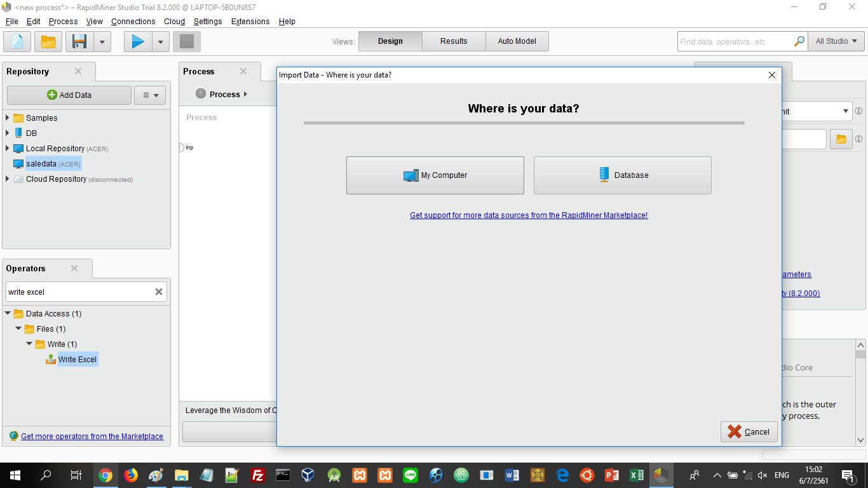The width and height of the screenshot is (868, 488).
Task: Click the new process icon
Action: tap(17, 42)
